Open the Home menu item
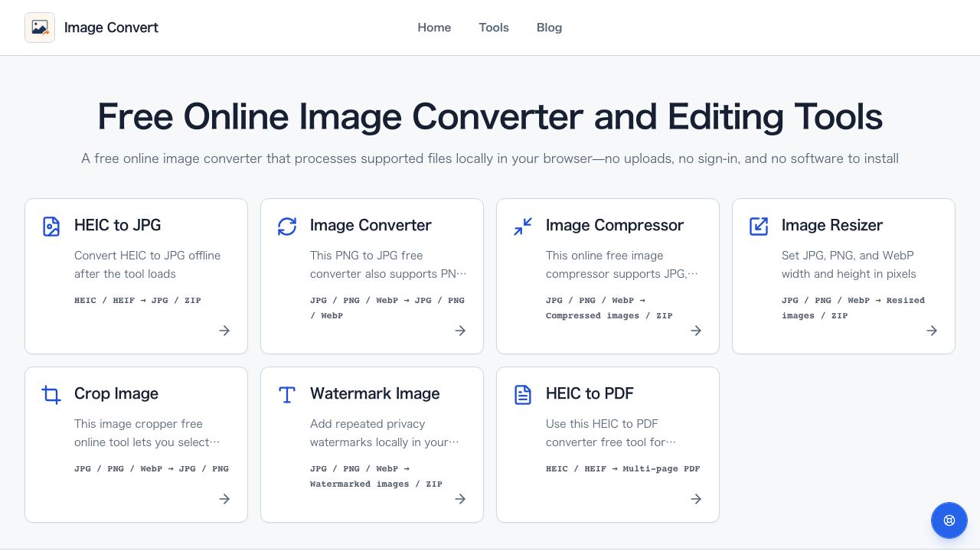The image size is (980, 551). [x=434, y=28]
